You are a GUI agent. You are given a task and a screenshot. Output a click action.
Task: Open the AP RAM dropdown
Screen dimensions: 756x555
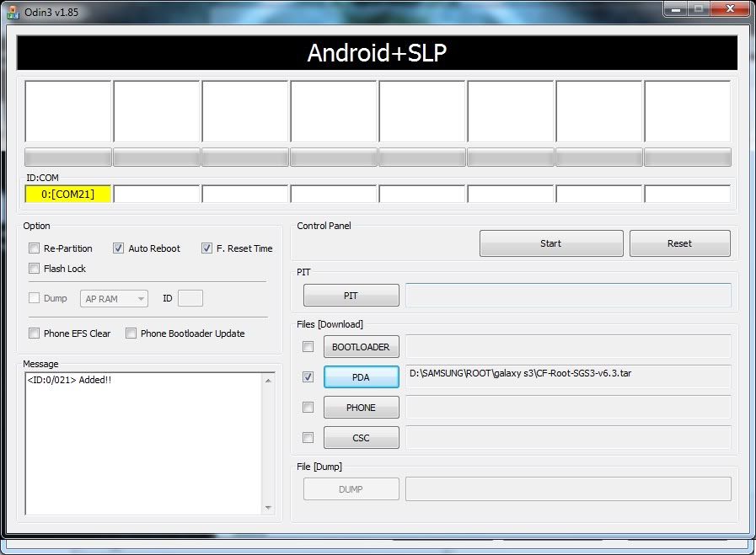[x=115, y=299]
